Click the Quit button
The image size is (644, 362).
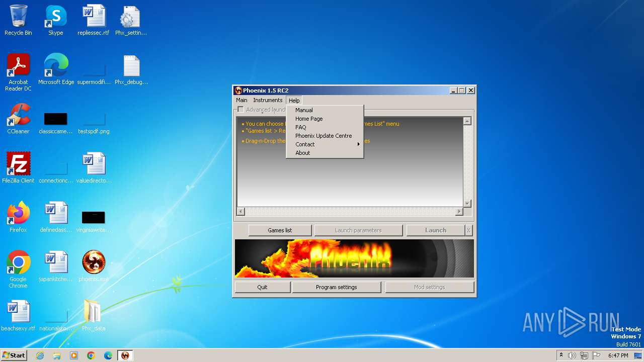[262, 287]
